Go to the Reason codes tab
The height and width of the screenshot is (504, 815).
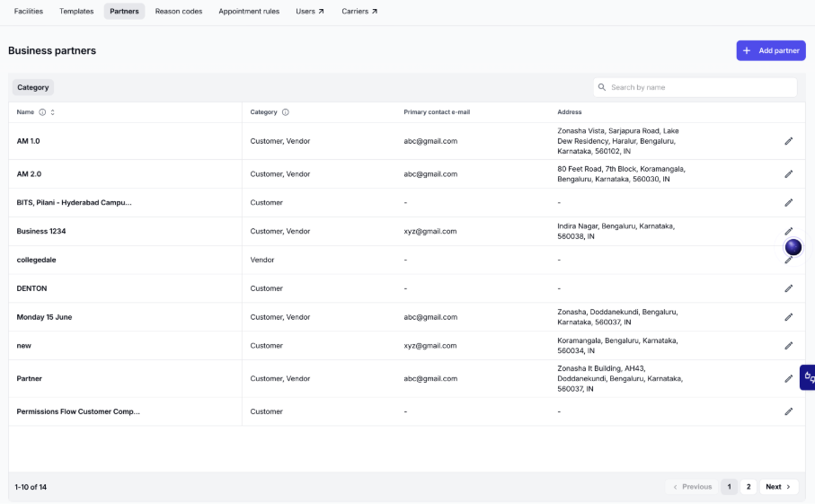coord(179,11)
